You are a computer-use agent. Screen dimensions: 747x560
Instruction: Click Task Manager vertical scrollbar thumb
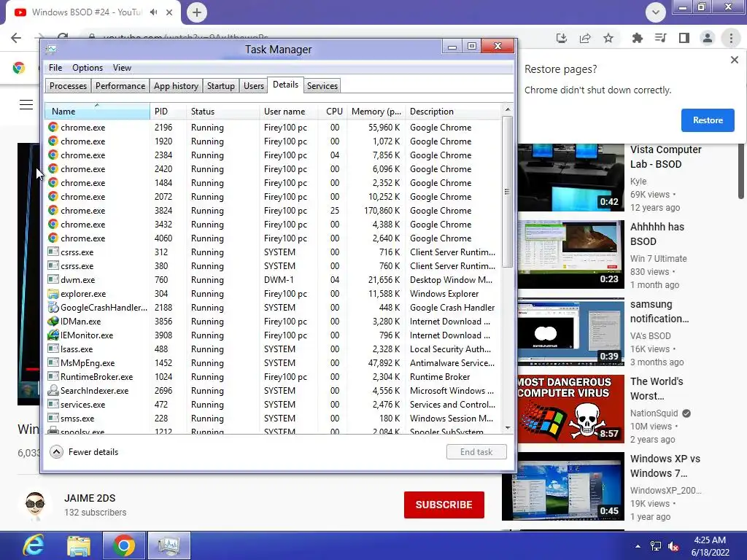(x=508, y=192)
